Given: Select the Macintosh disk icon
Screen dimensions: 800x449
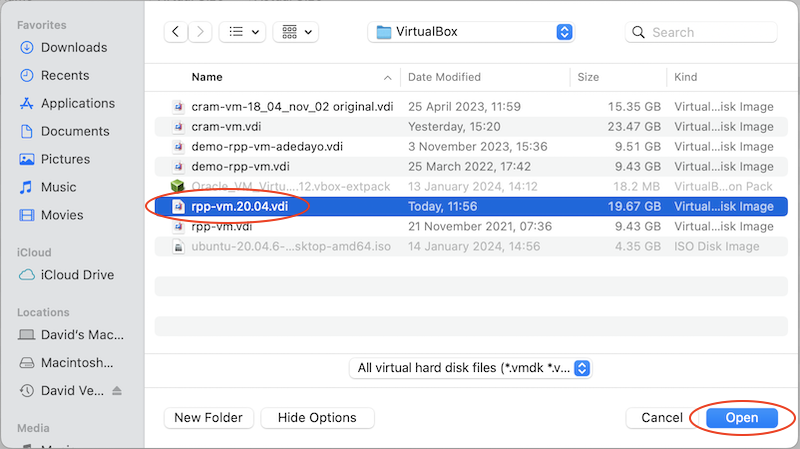Looking at the screenshot, I should click(27, 363).
